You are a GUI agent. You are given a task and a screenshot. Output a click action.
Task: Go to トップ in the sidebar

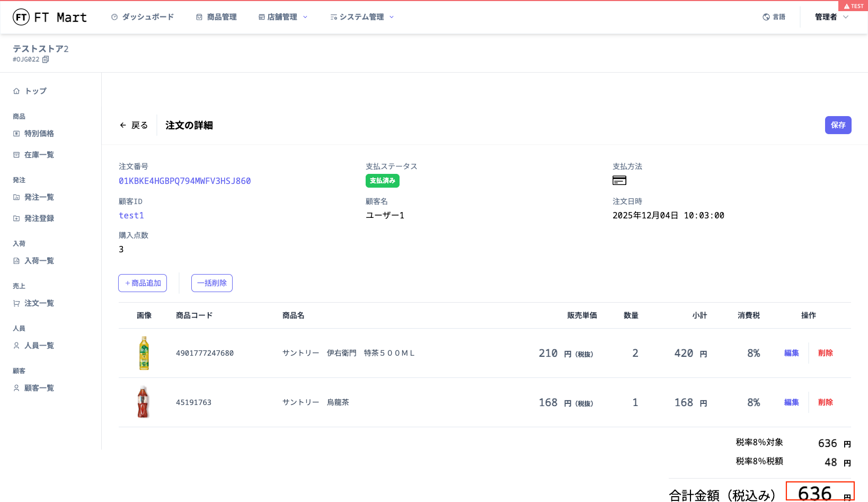tap(30, 91)
